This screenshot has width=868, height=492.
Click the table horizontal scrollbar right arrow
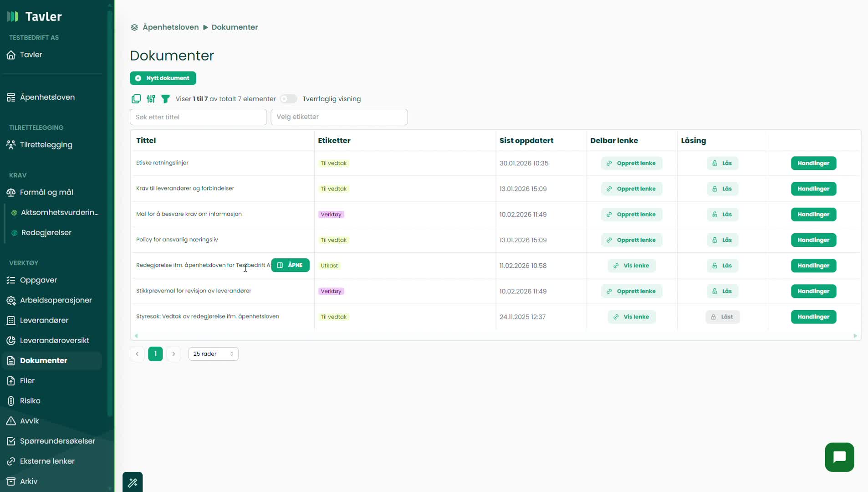point(855,336)
